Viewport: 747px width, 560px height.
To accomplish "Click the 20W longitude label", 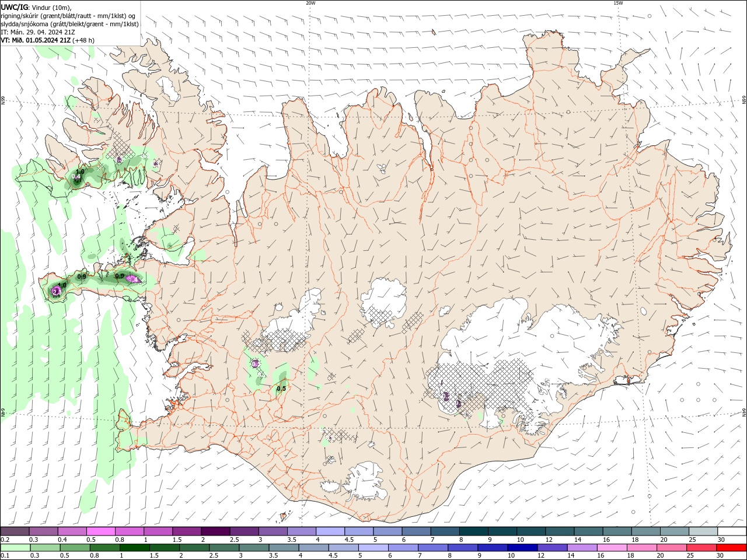I will [x=310, y=3].
